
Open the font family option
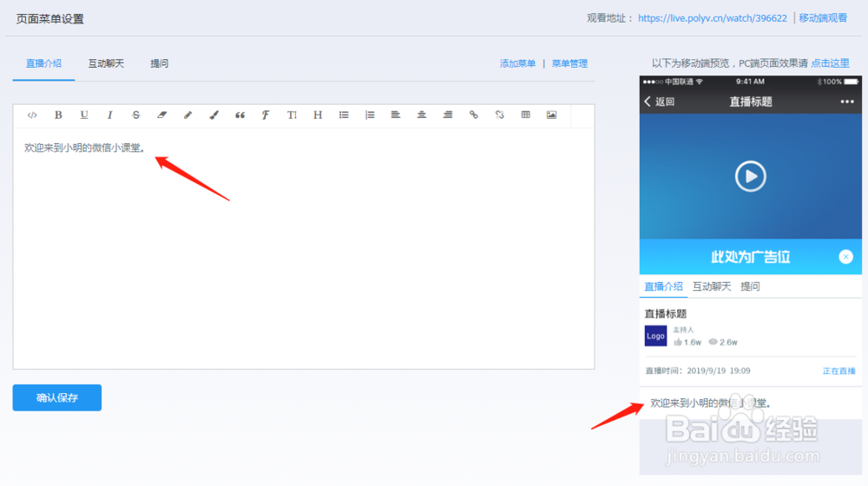266,115
